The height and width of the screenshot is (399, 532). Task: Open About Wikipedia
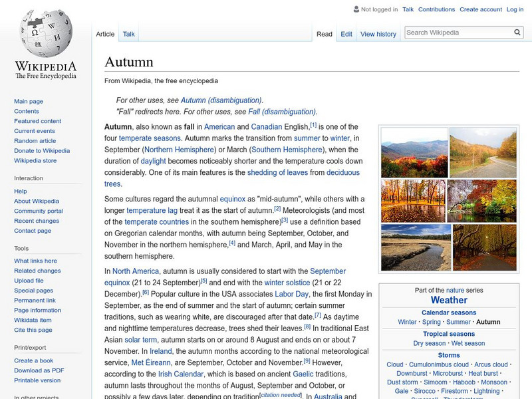[x=37, y=201]
